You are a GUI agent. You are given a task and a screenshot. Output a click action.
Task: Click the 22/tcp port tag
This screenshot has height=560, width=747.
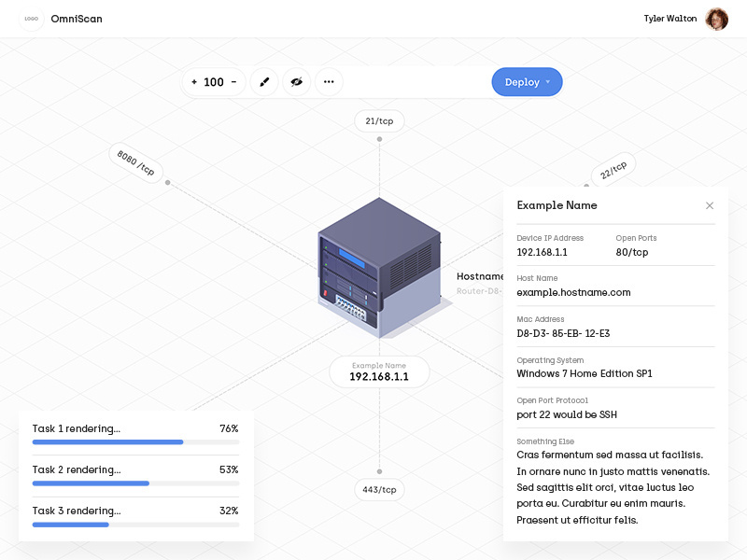point(613,170)
